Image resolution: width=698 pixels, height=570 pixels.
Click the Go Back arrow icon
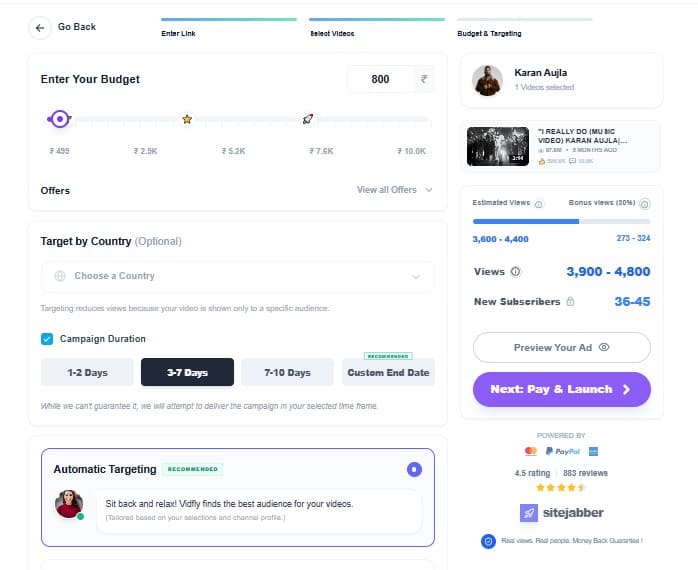click(40, 27)
